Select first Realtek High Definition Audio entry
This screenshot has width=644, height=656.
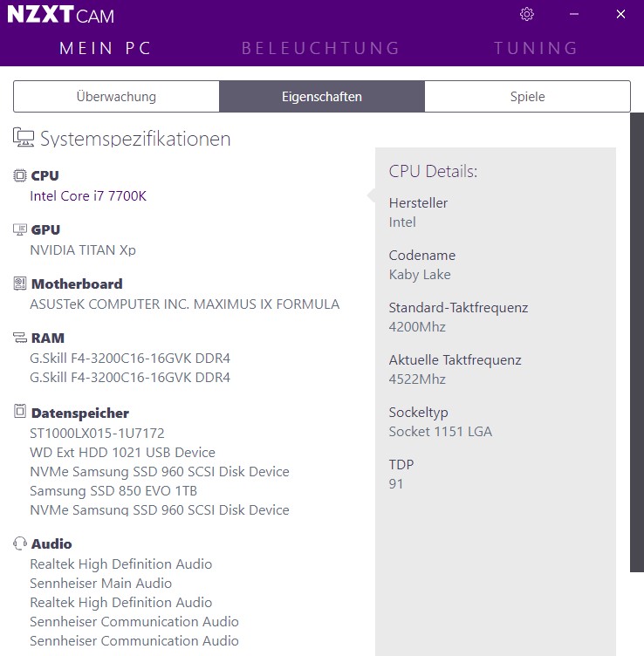pyautogui.click(x=121, y=564)
